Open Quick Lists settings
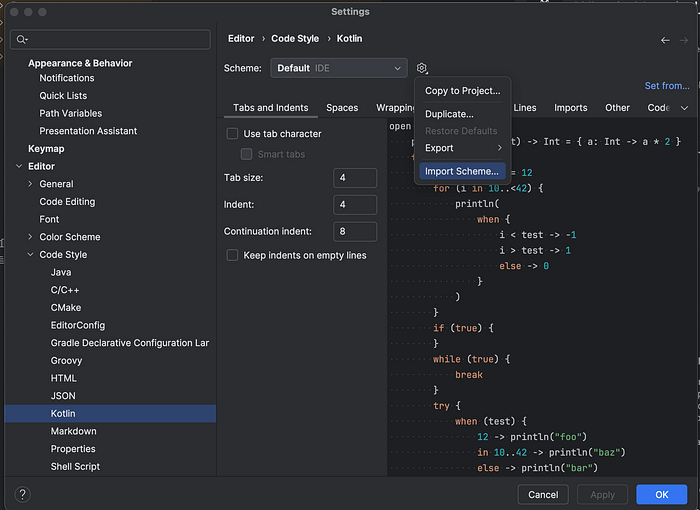 63,96
